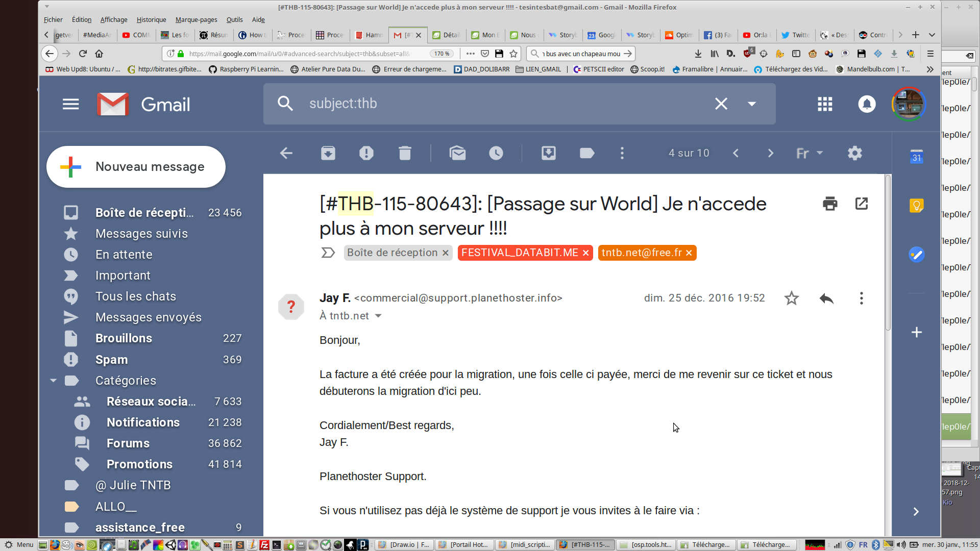This screenshot has height=551, width=980.
Task: Collapse the Catégories section
Action: [x=54, y=381]
